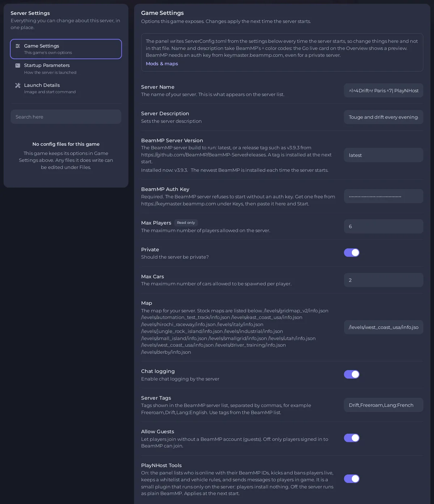
Task: Click the Read only badge
Action: tap(186, 223)
